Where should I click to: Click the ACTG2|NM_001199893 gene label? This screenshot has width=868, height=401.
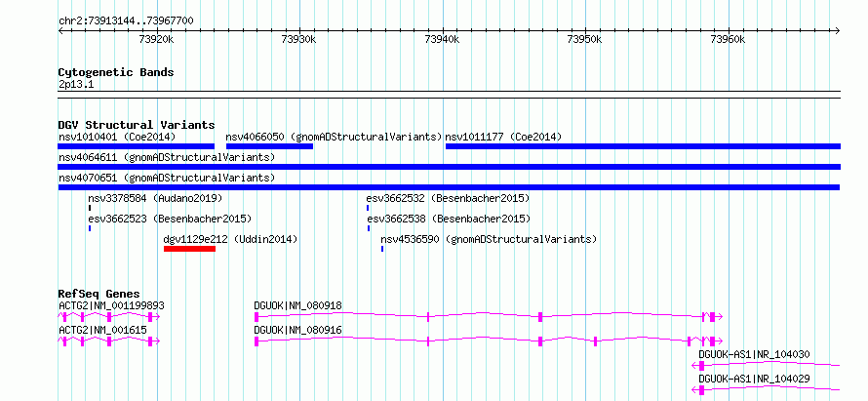pos(112,305)
